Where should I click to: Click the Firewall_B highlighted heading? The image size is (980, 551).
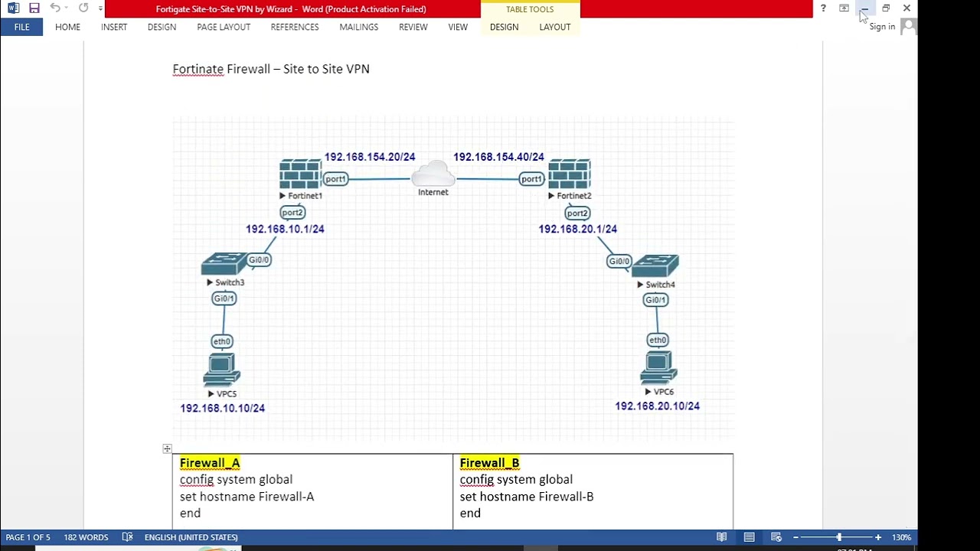click(489, 463)
